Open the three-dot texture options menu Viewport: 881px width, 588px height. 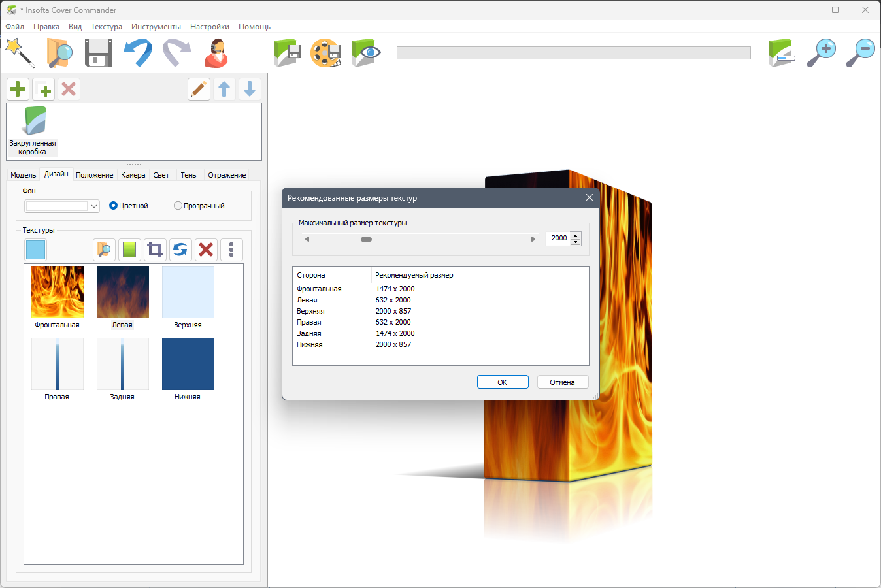pos(231,250)
